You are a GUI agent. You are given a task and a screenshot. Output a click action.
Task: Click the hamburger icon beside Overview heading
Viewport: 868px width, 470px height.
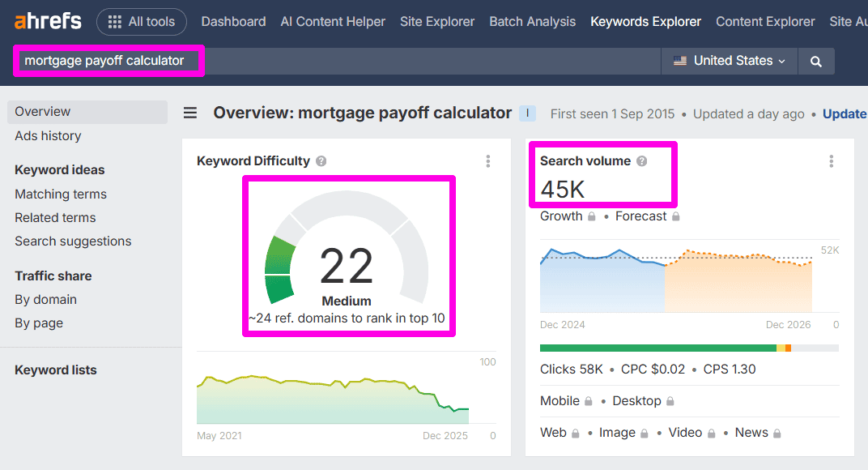[189, 113]
